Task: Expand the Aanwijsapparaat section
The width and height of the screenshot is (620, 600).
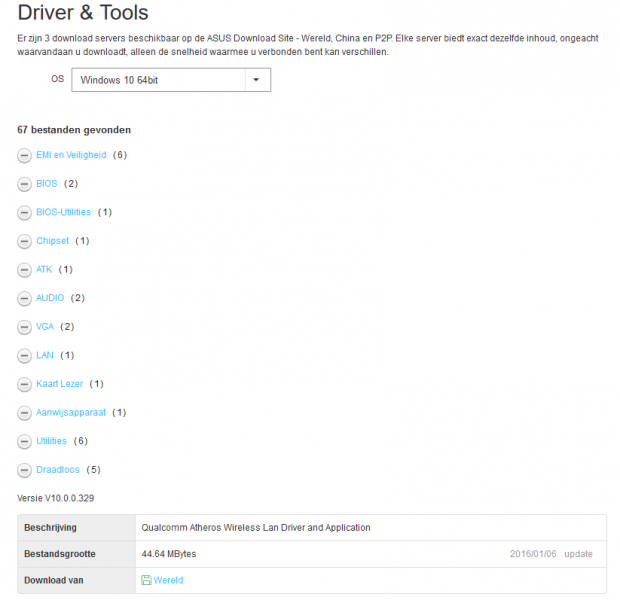Action: click(70, 412)
